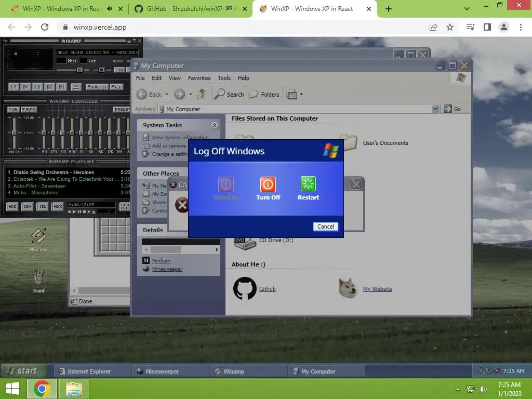Click the XP start button
532x399 pixels.
pos(23,371)
